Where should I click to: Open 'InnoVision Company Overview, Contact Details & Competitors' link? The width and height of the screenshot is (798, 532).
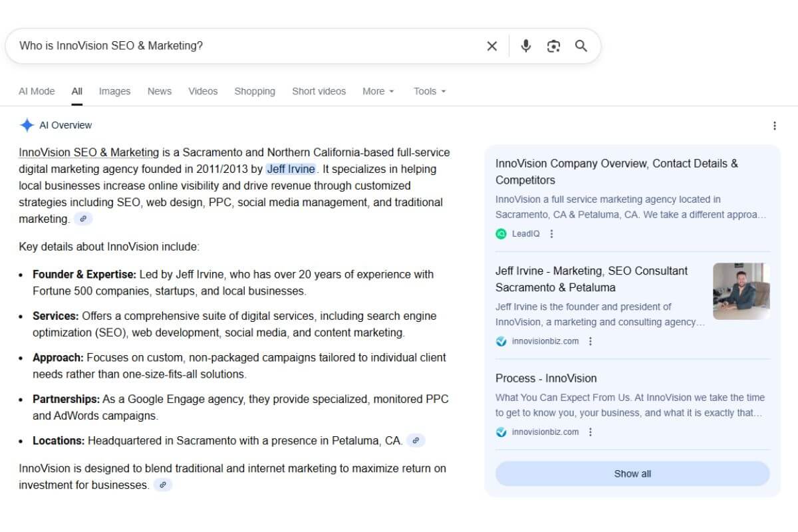[x=616, y=172]
